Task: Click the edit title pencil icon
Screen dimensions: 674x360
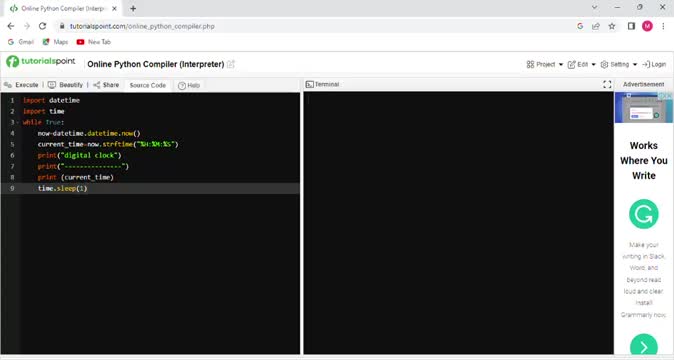Action: tap(231, 64)
